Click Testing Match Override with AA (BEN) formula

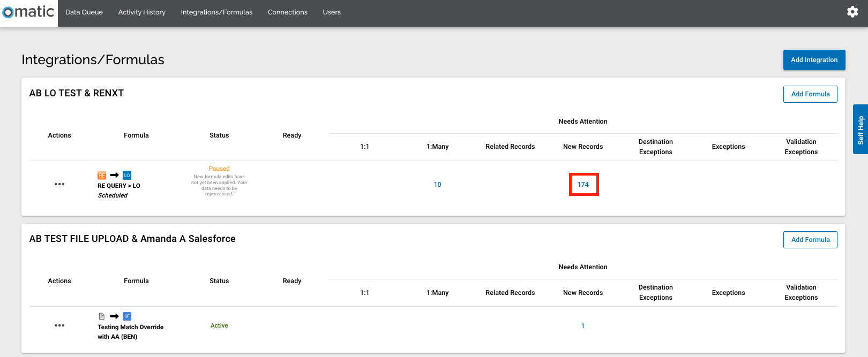pos(131,332)
